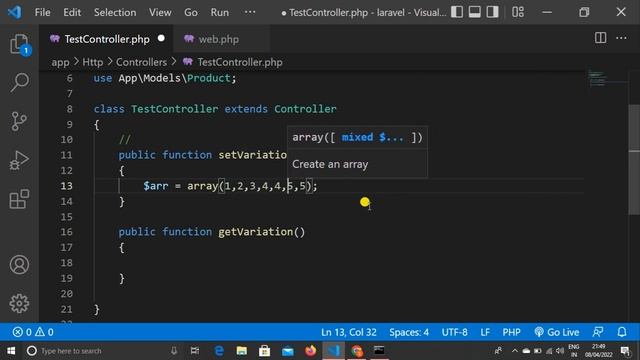The height and width of the screenshot is (360, 640).
Task: Show more menu items ellipsis
Action: (250, 12)
